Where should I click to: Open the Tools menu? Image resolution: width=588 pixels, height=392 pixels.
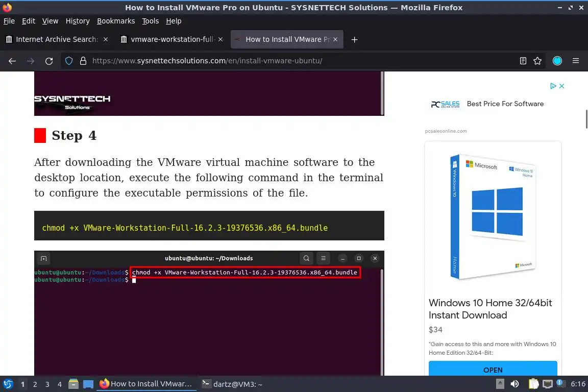[x=151, y=21]
